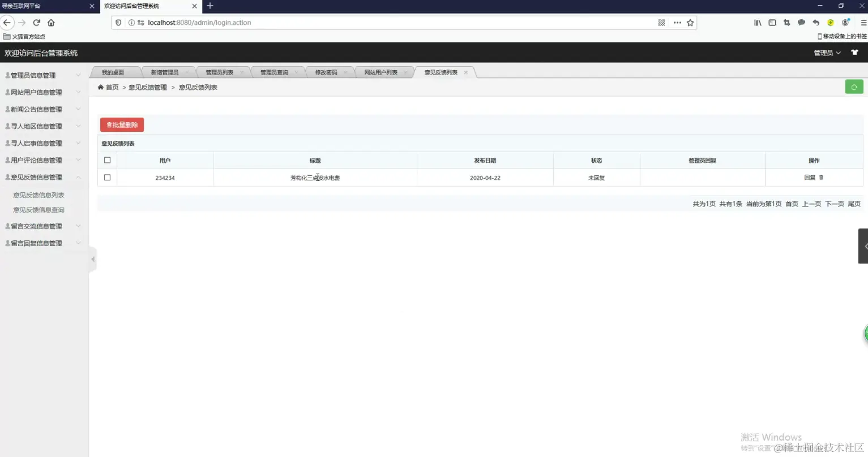Click the chat bubble icon in toolbar
The image size is (868, 457).
click(801, 23)
